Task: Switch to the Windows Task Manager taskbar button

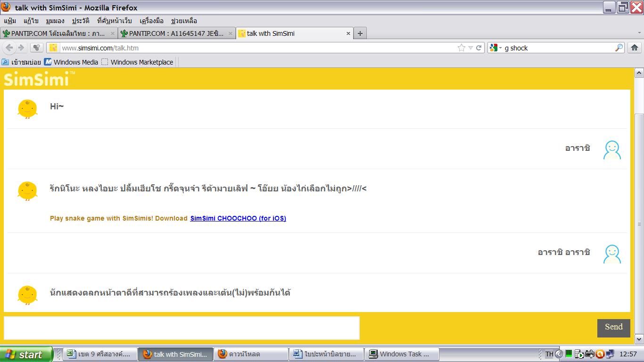Action: click(402, 354)
